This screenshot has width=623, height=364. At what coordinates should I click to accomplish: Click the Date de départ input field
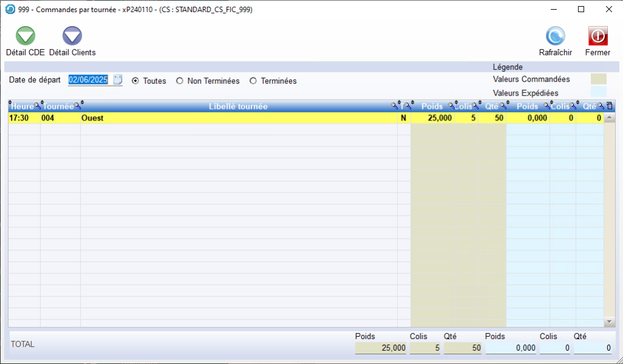89,80
